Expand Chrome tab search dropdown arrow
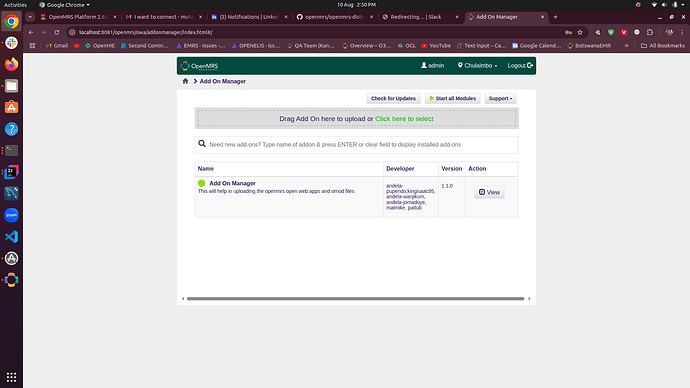This screenshot has height=388, width=690. pos(30,17)
